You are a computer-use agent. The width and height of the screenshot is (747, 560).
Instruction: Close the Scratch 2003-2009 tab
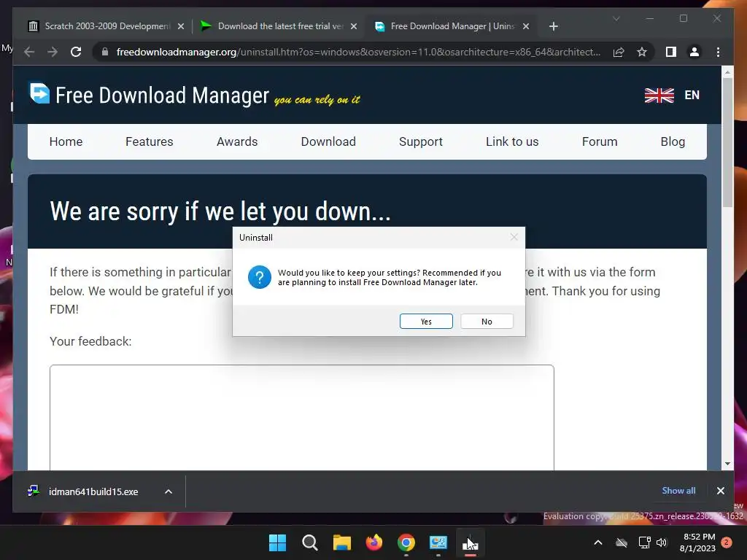coord(181,27)
